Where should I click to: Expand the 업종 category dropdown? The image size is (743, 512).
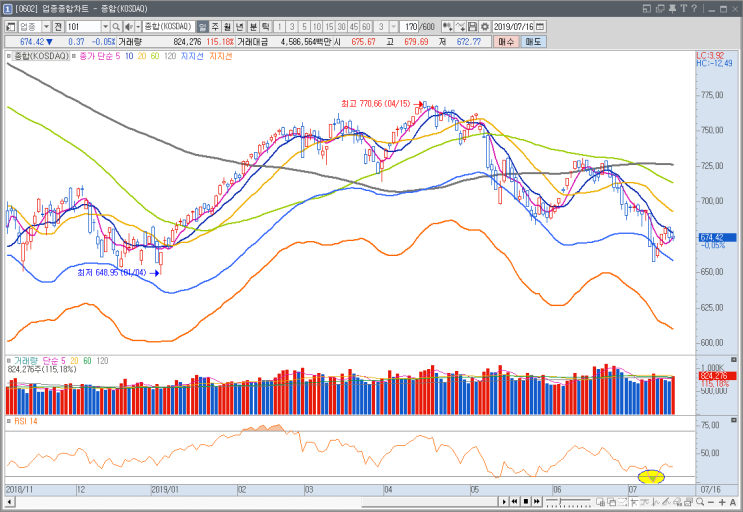coord(46,27)
